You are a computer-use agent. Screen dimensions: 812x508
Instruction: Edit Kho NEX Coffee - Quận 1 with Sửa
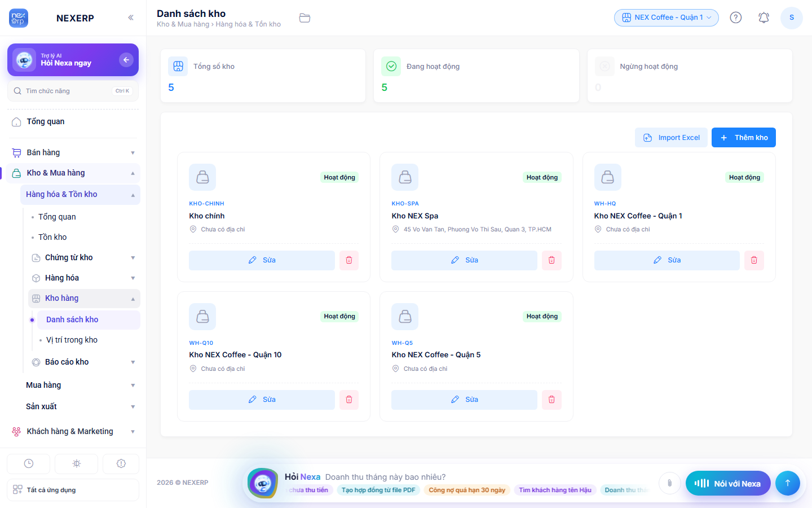point(667,260)
